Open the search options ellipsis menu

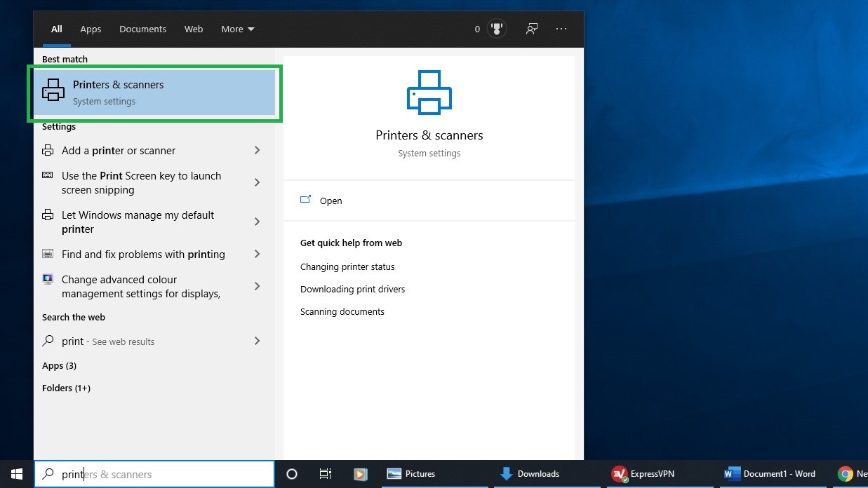pos(561,29)
